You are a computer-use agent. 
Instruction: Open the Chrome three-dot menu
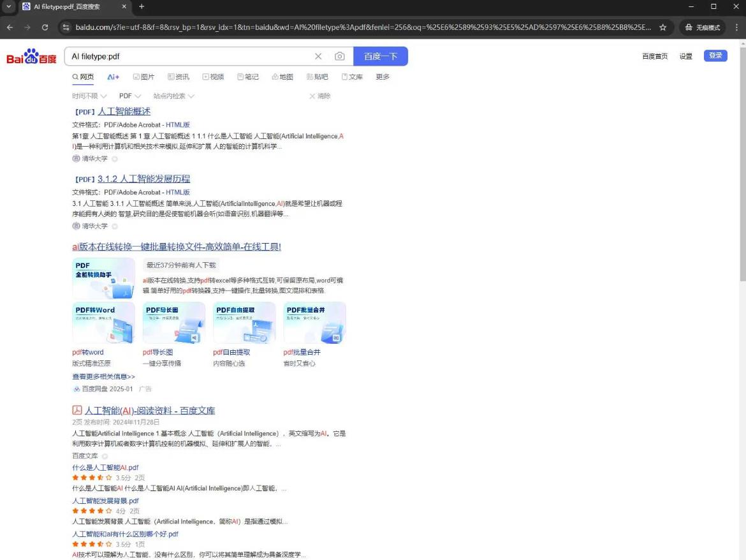(736, 27)
